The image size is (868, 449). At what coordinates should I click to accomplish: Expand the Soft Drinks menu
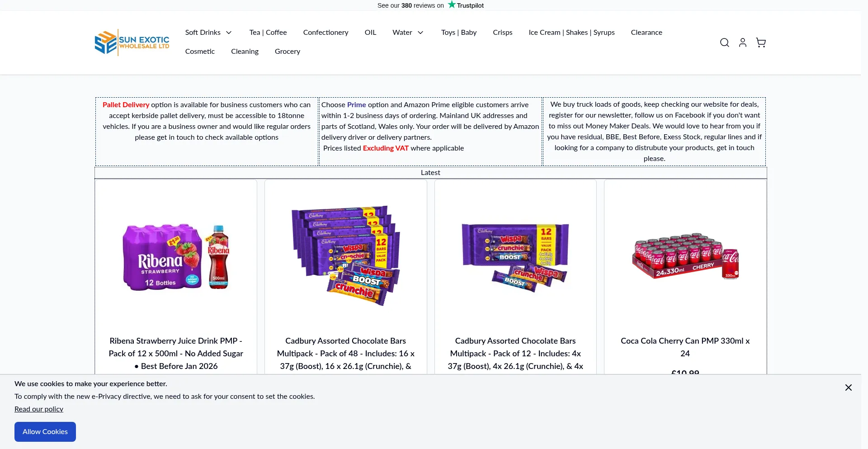[208, 33]
